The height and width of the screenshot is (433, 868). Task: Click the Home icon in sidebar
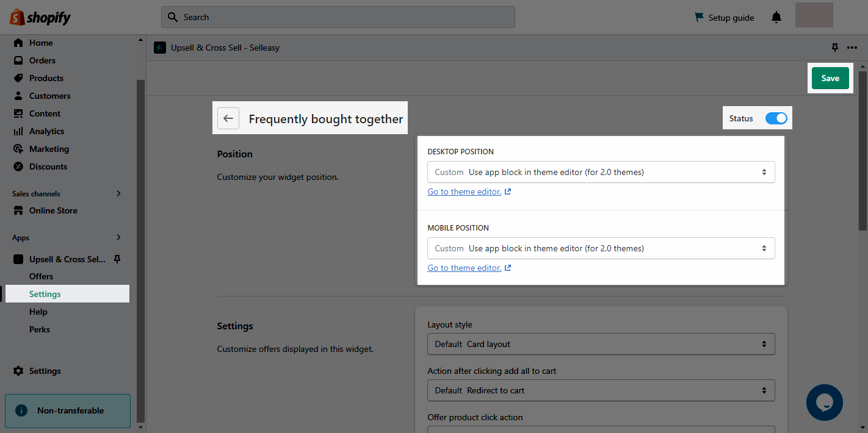click(x=18, y=43)
